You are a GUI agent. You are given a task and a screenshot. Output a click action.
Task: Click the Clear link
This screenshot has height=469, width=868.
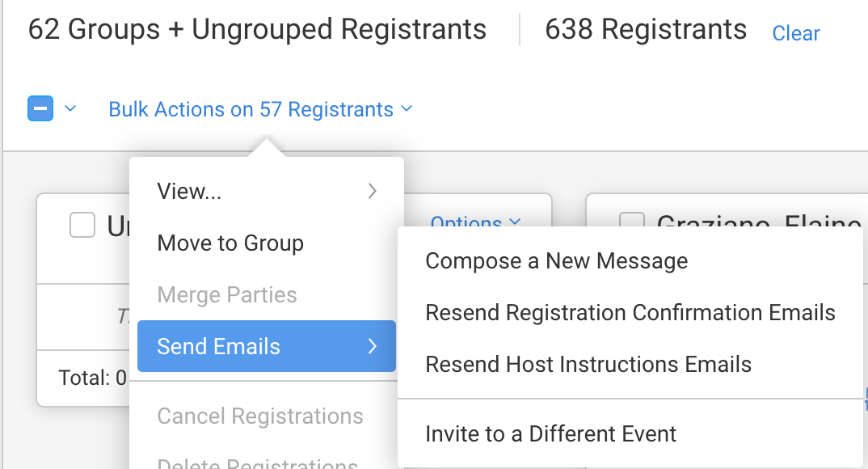796,33
